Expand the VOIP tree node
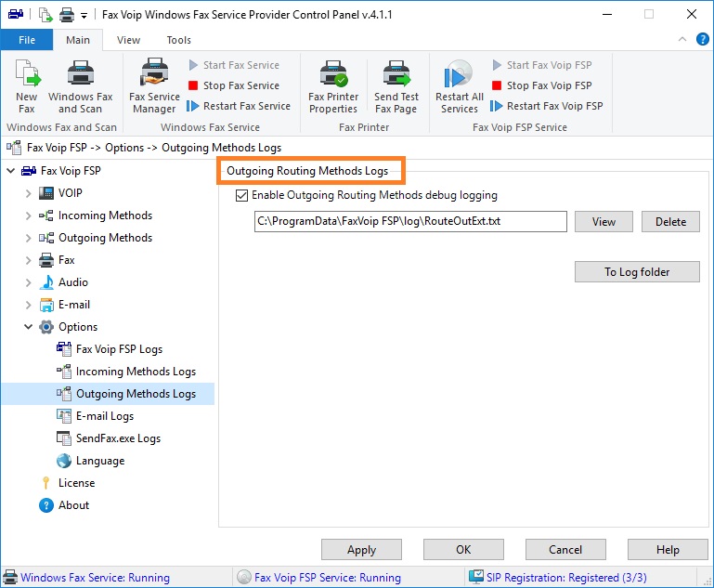This screenshot has width=714, height=588. (28, 193)
